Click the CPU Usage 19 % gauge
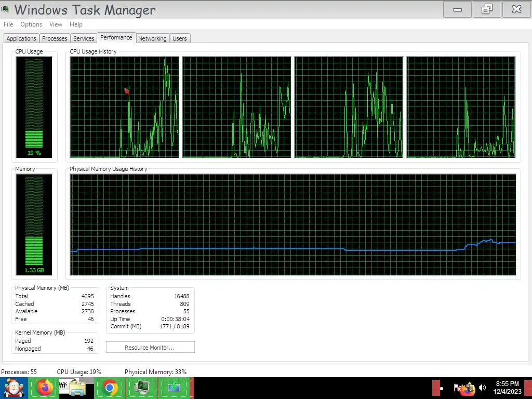Image resolution: width=532 pixels, height=399 pixels. [34, 107]
